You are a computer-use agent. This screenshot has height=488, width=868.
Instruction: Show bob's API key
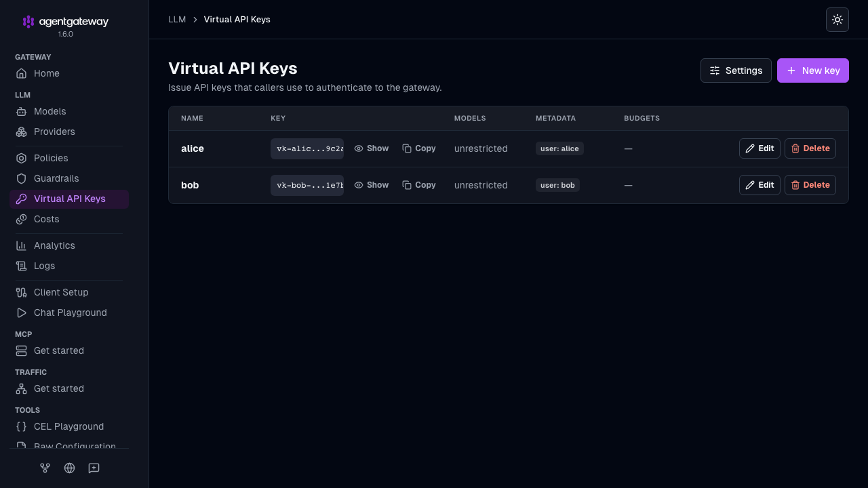372,185
